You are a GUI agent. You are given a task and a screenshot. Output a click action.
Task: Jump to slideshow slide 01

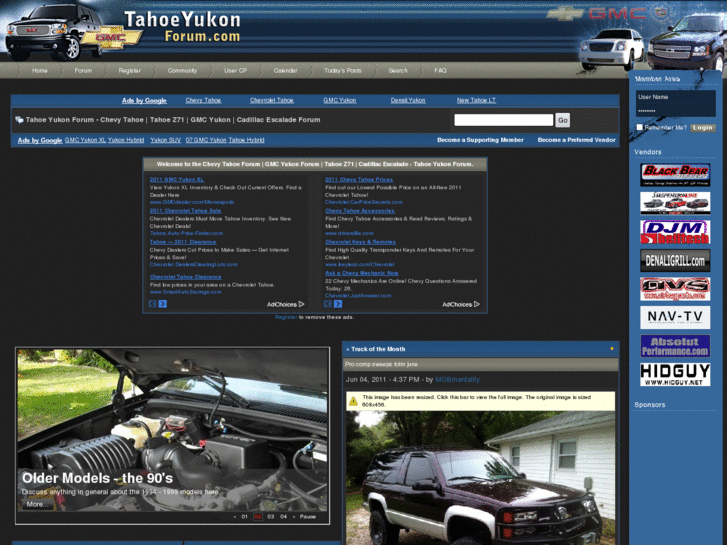[x=244, y=516]
